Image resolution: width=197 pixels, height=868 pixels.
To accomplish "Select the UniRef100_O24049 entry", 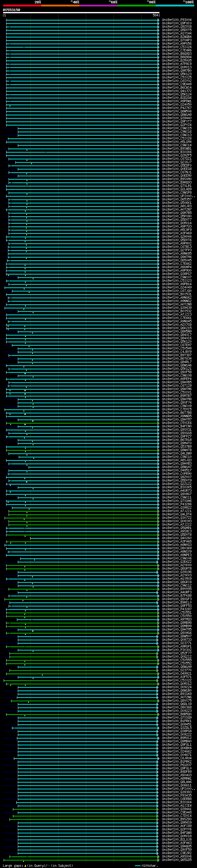I will click(177, 287).
